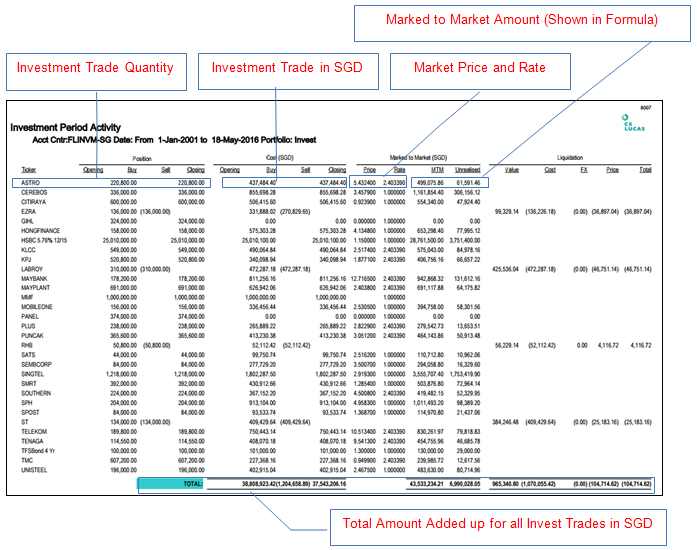Click the Unrealised column header
697x550 pixels.
(467, 170)
